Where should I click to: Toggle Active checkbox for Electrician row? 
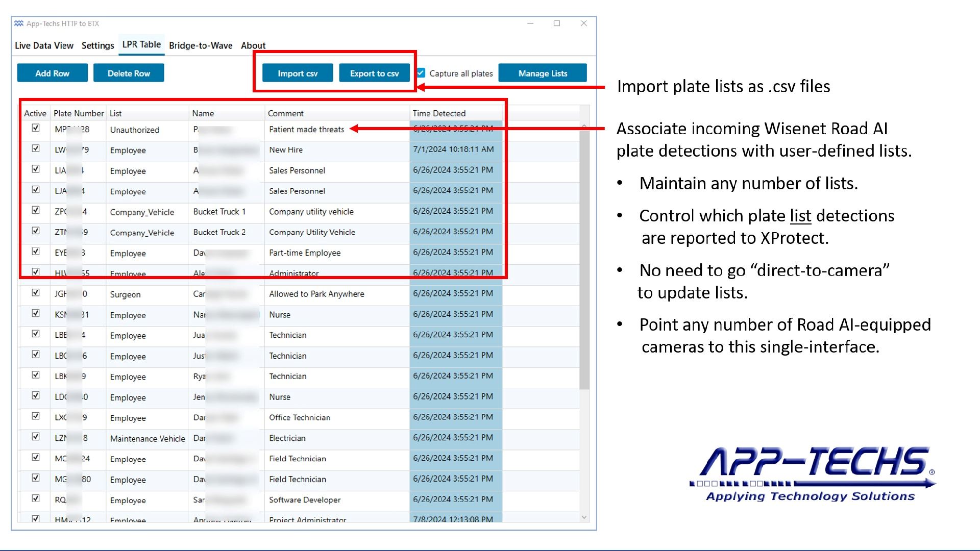36,437
